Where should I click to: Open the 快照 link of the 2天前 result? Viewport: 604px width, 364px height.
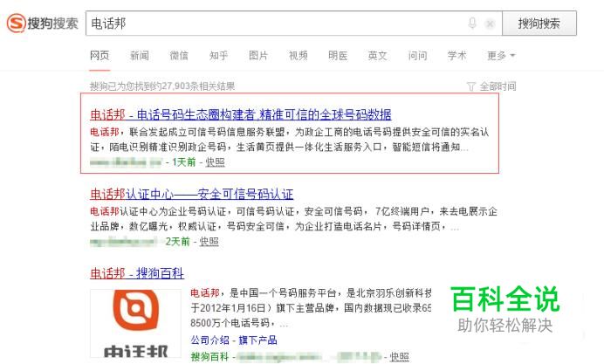pos(209,242)
